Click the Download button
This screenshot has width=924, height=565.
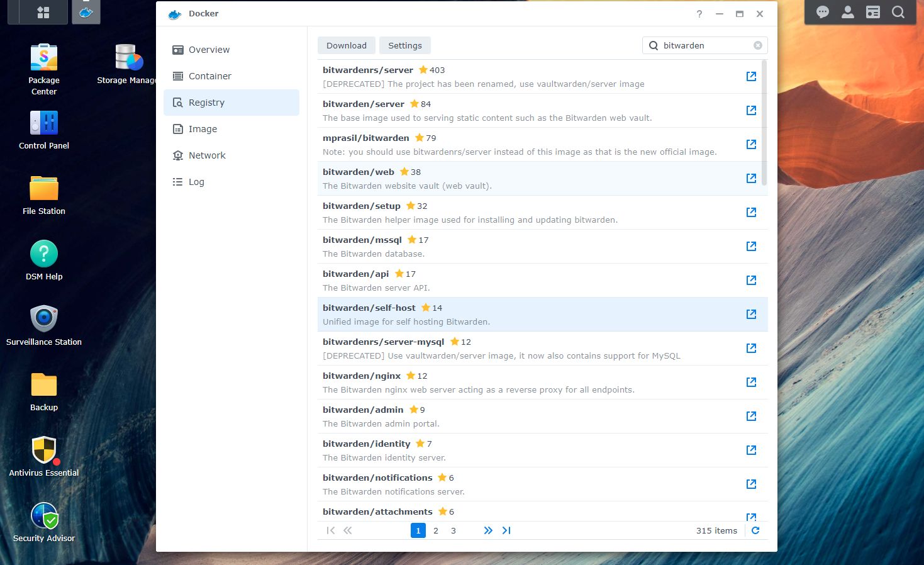pos(347,45)
